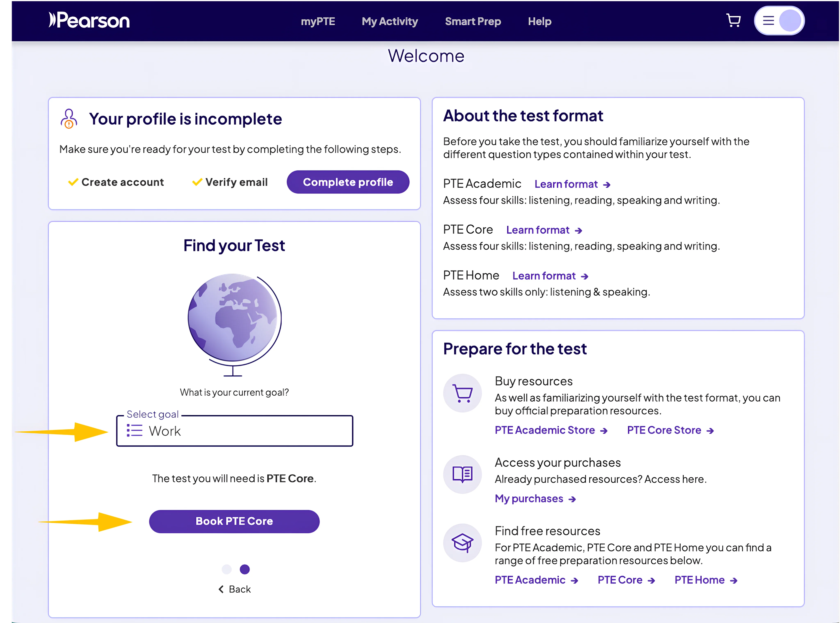Screen dimensions: 840x623
Task: Click the Prepare for the test heading
Action: pyautogui.click(x=515, y=349)
